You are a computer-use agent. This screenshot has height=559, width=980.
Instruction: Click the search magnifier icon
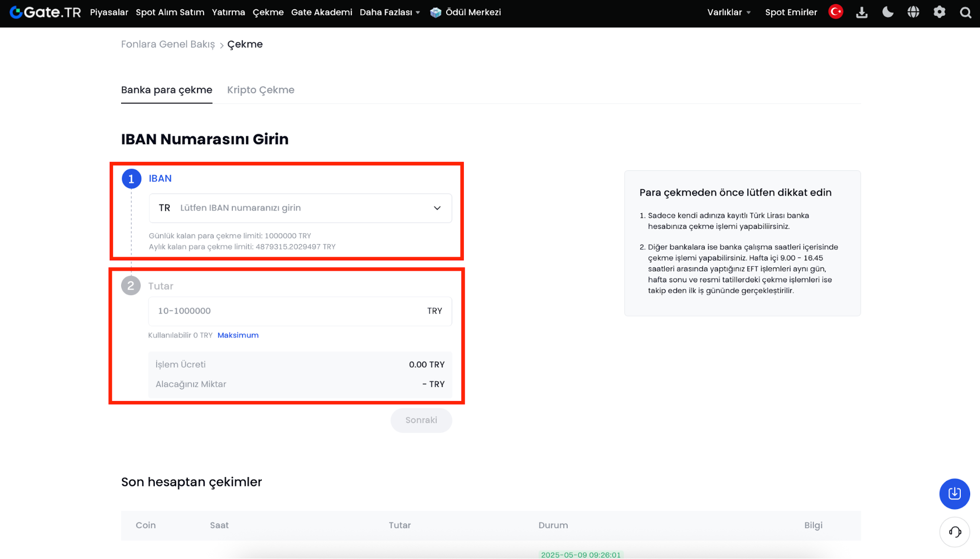pos(965,13)
